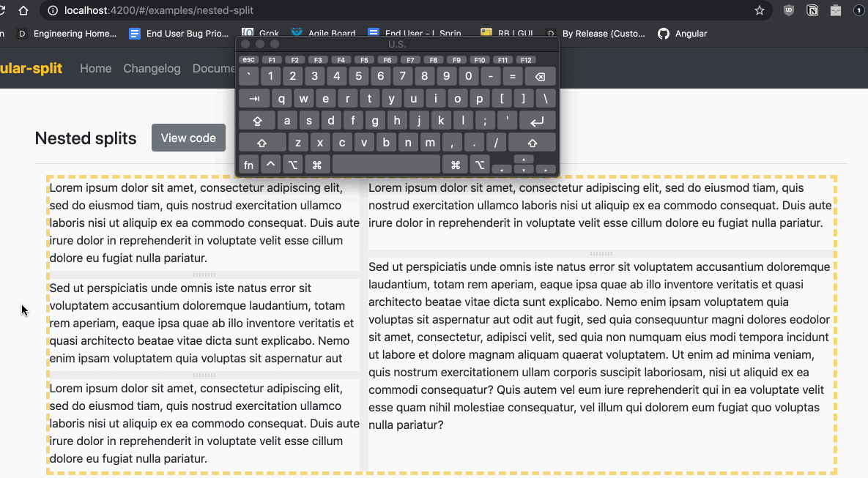Click the extensions folder icon in browser toolbar

(836, 10)
